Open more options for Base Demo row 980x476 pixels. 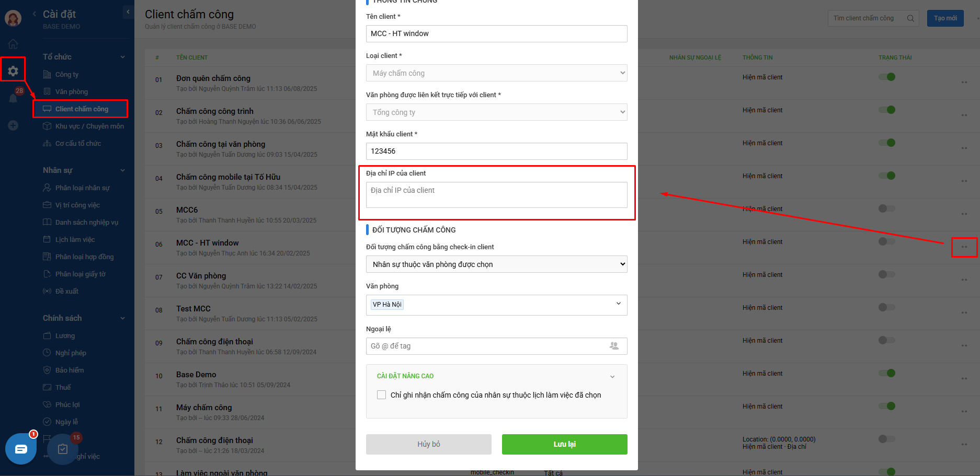click(x=964, y=378)
